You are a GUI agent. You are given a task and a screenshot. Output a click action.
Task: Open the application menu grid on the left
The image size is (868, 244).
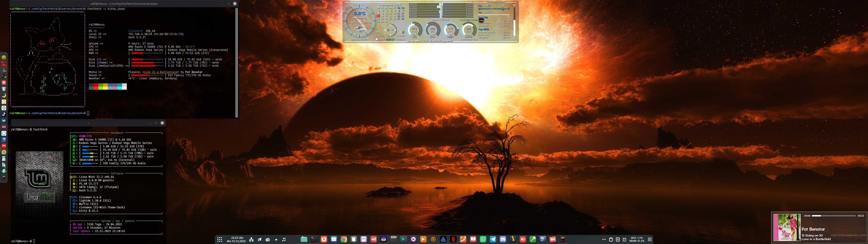click(x=220, y=239)
